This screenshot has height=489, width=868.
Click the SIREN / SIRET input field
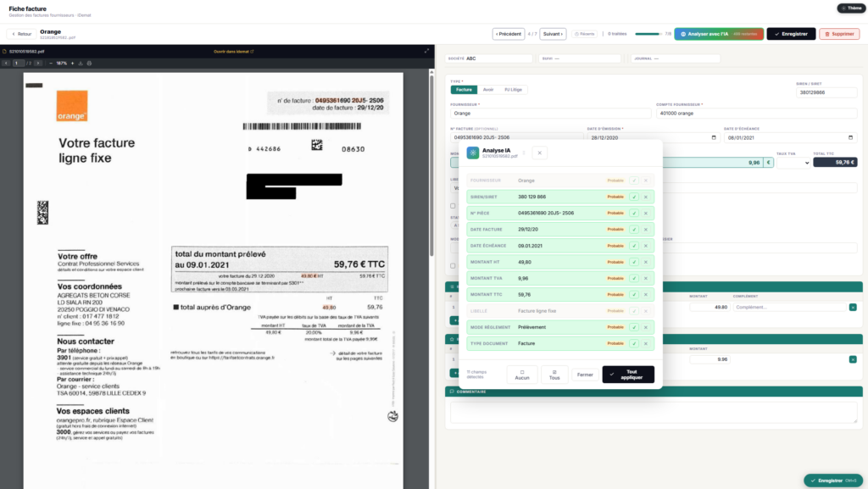tap(826, 92)
